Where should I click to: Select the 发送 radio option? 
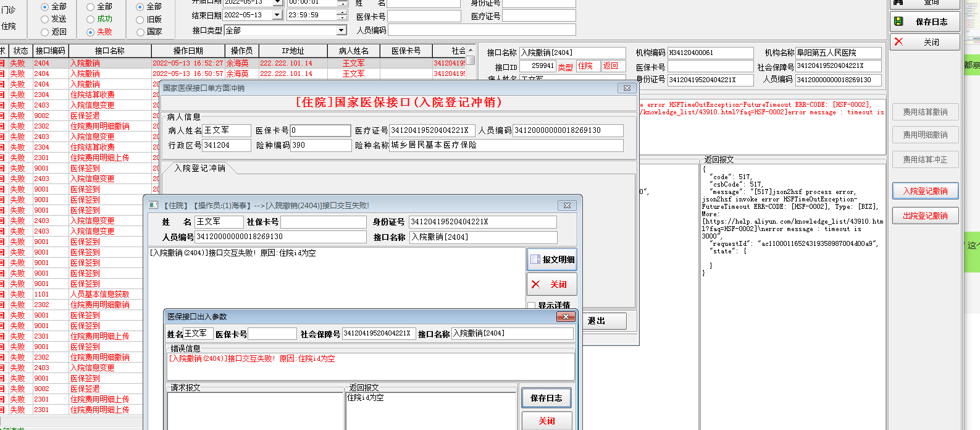point(45,19)
